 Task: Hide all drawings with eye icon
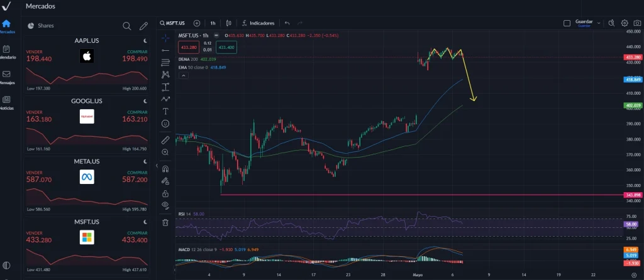(x=165, y=205)
